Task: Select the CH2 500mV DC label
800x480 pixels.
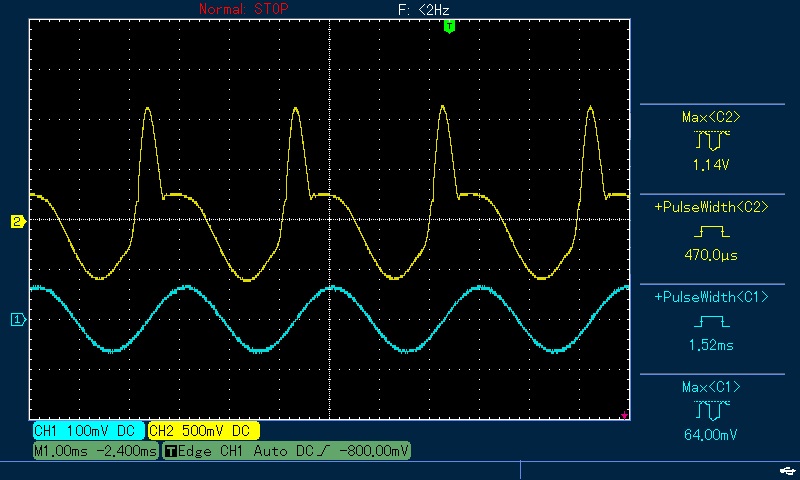Action: (204, 431)
